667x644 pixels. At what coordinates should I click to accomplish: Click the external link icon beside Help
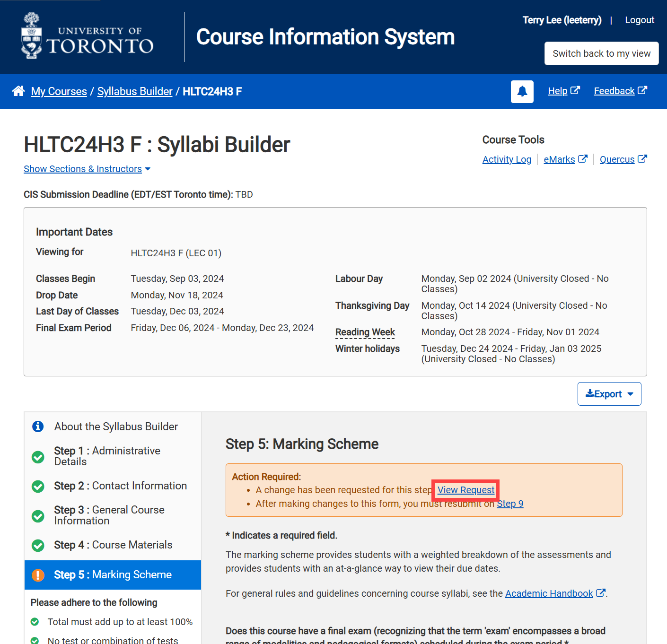[x=575, y=90]
